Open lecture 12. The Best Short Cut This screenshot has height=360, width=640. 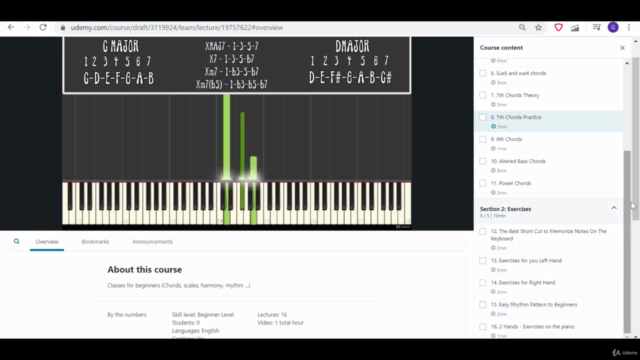(x=549, y=235)
